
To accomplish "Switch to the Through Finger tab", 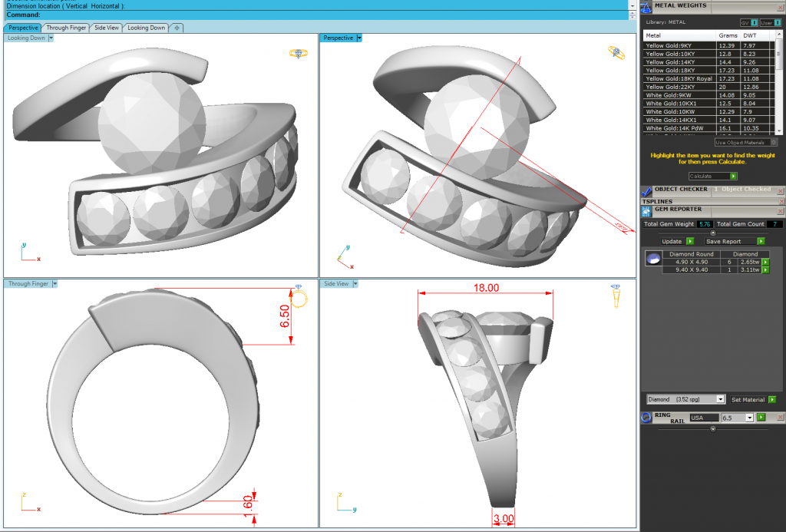I will point(66,28).
